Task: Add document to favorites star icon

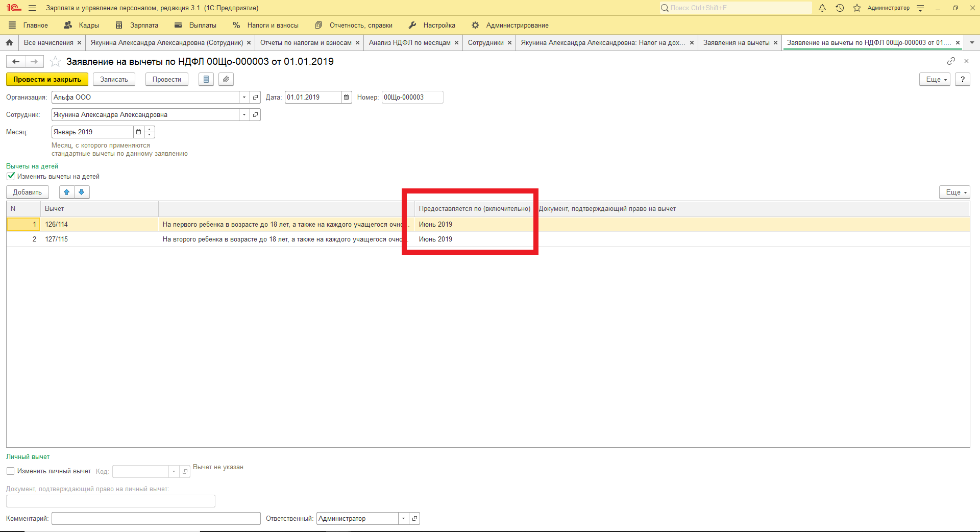Action: click(55, 62)
